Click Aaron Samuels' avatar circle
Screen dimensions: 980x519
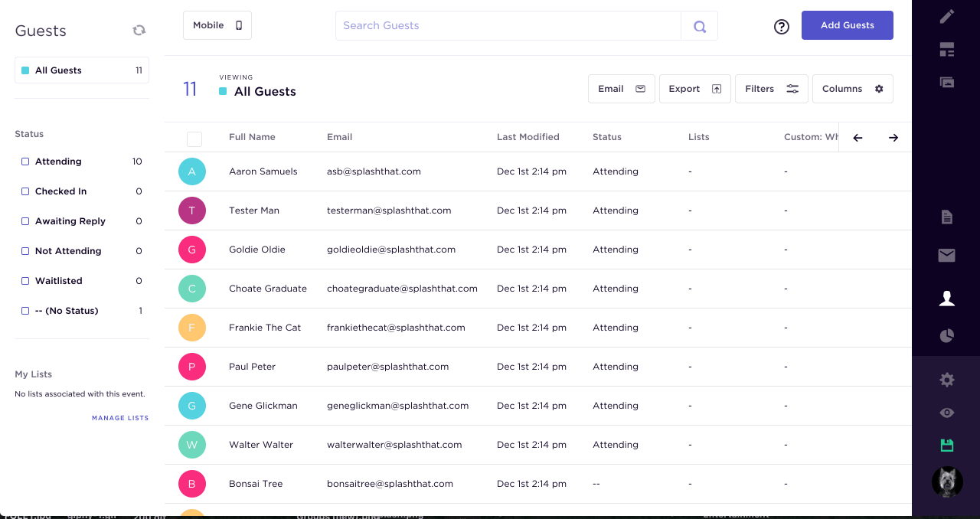click(x=192, y=171)
